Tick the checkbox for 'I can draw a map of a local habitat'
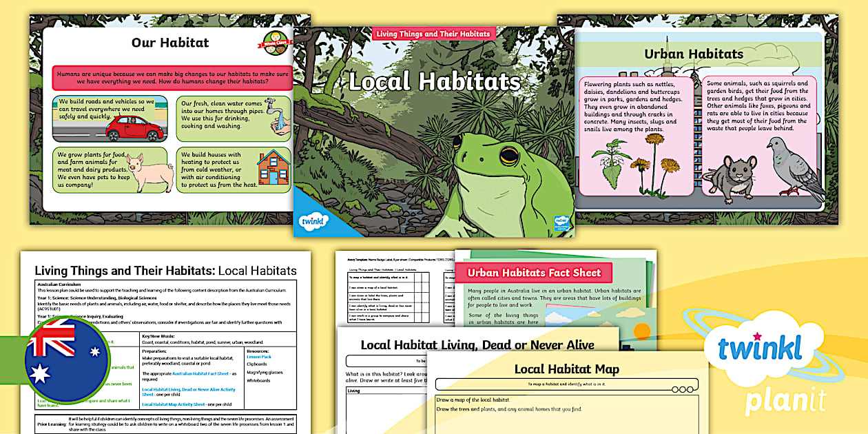 [419, 287]
